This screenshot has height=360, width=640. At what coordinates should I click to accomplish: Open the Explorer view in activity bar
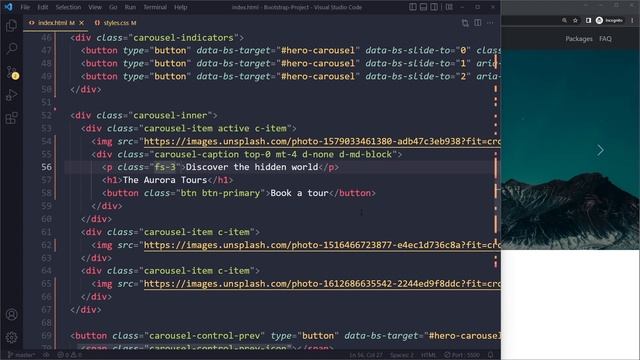[x=11, y=26]
